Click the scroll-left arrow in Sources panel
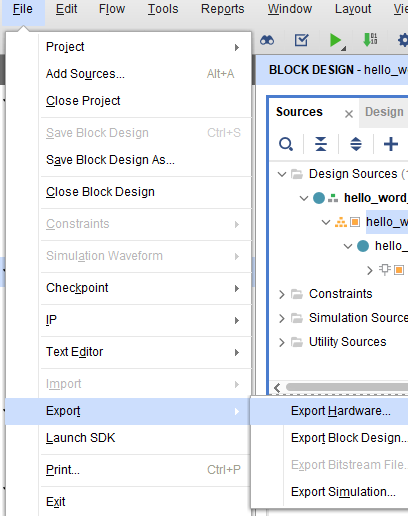The height and width of the screenshot is (516, 408). (277, 387)
